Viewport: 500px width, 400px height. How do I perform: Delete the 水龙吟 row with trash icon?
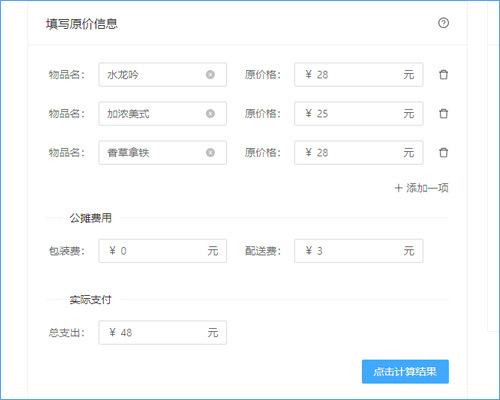pyautogui.click(x=443, y=75)
